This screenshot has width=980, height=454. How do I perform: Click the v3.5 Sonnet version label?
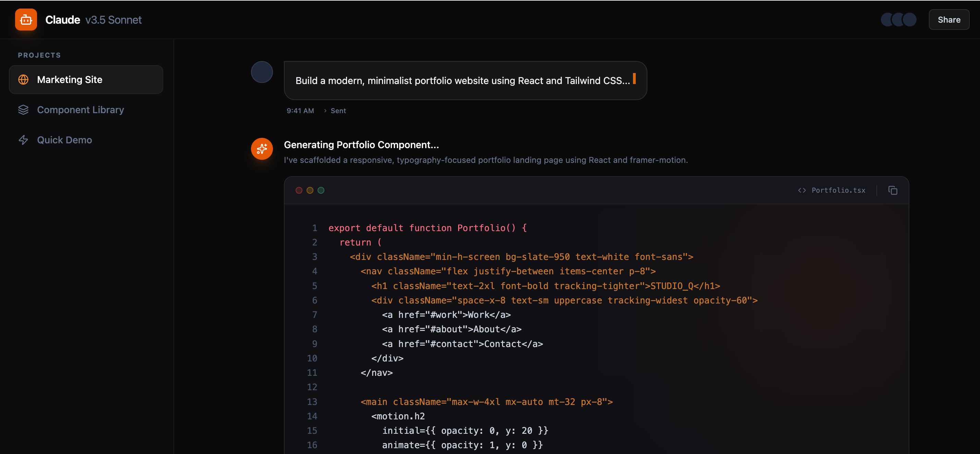pyautogui.click(x=113, y=20)
